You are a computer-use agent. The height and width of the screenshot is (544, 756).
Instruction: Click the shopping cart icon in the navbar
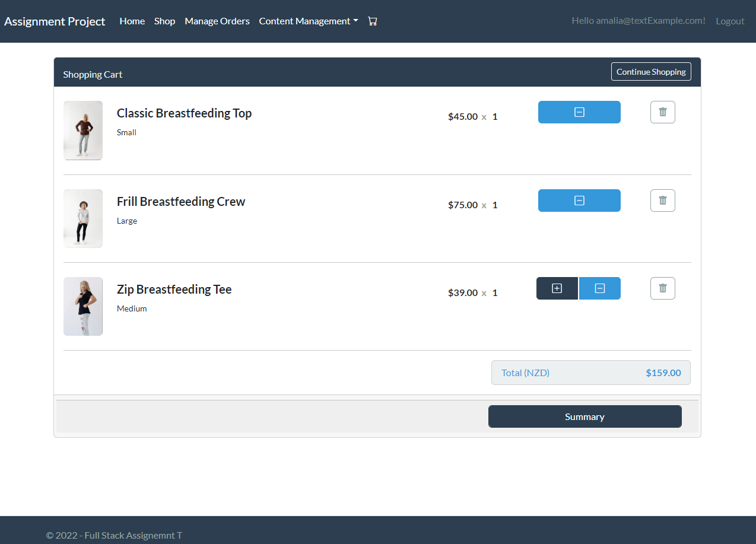(x=373, y=21)
